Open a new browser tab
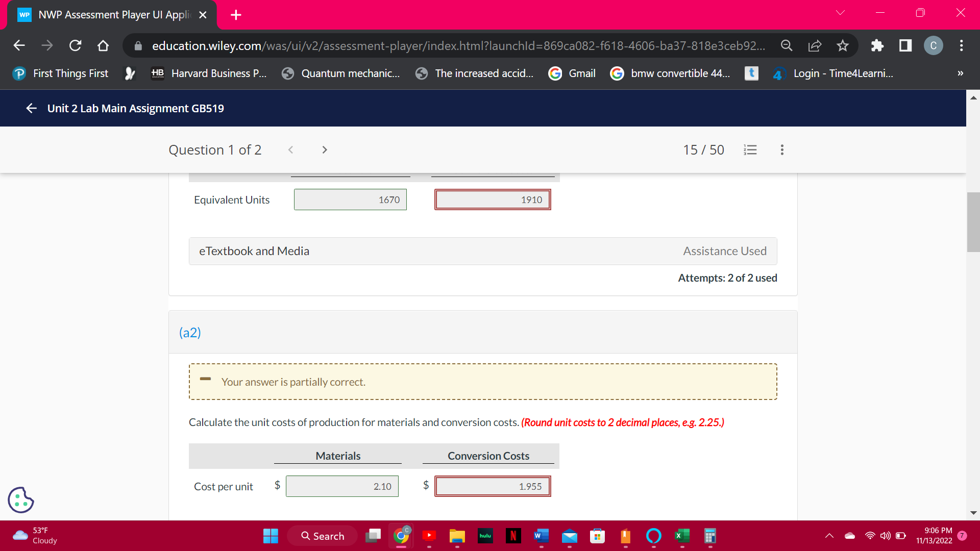 click(235, 15)
